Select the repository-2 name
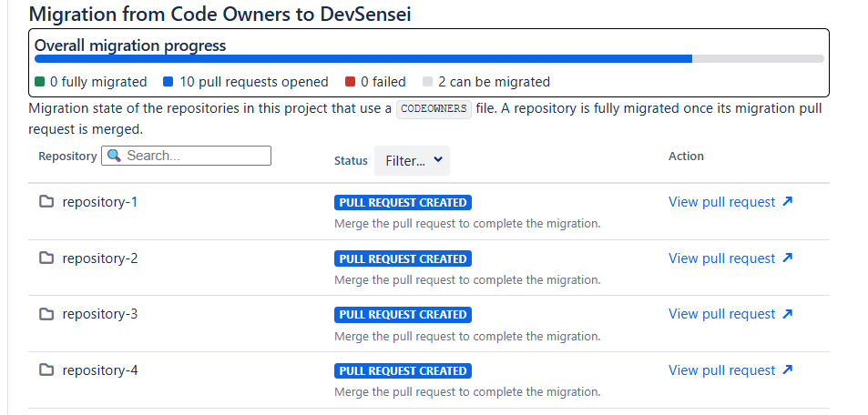This screenshot has height=415, width=868. 99,258
